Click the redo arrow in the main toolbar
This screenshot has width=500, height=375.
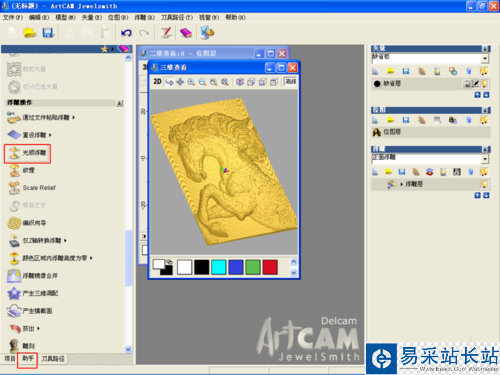[144, 33]
